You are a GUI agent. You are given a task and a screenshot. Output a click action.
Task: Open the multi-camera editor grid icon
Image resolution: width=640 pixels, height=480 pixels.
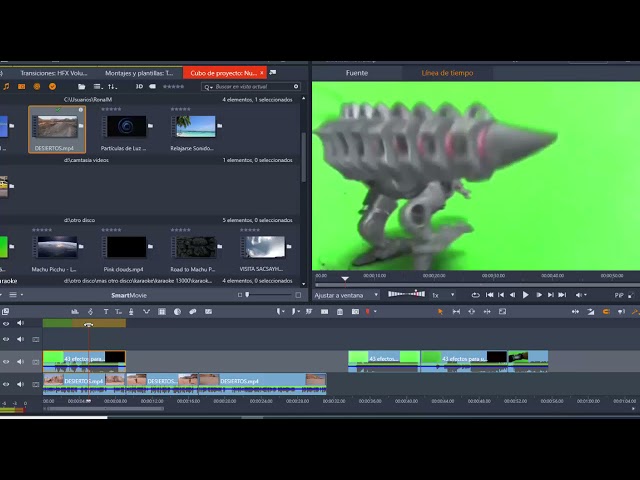point(162,311)
